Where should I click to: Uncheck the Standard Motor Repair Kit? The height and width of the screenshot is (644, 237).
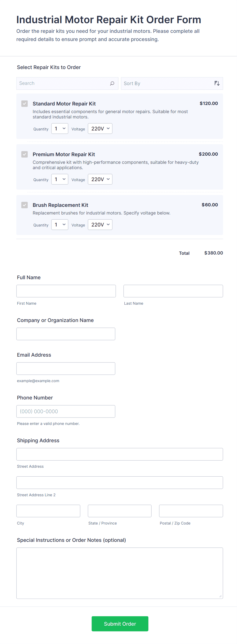[24, 104]
